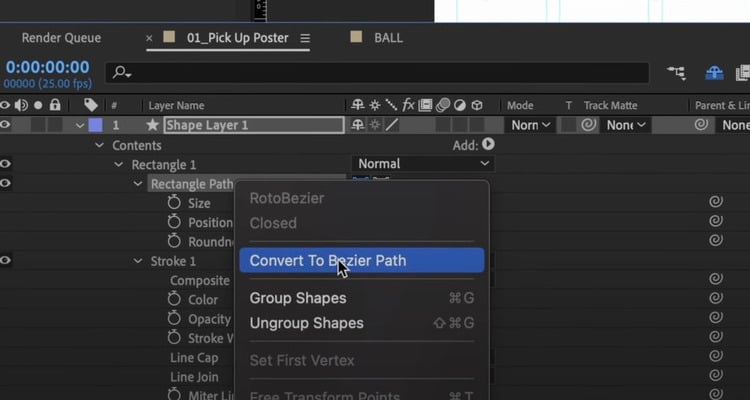750x400 pixels.
Task: Click the purple label swatch of Shape Layer 1
Action: [x=96, y=125]
